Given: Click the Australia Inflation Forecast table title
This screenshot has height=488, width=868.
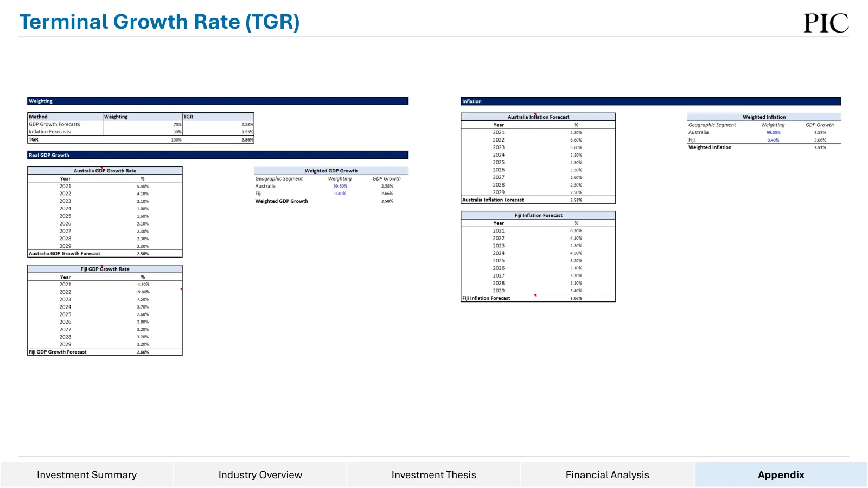Looking at the screenshot, I should tap(538, 117).
